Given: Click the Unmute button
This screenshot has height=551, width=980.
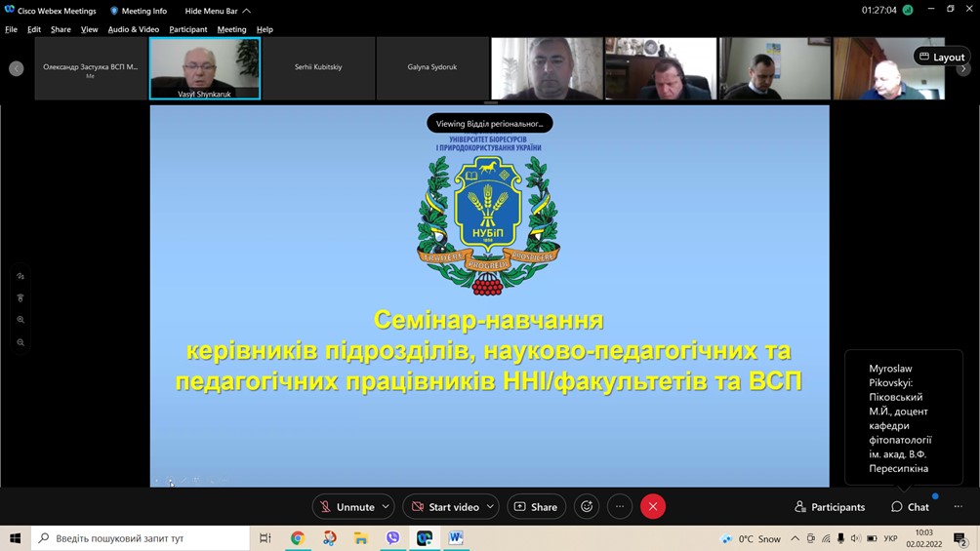Looking at the screenshot, I should (347, 507).
